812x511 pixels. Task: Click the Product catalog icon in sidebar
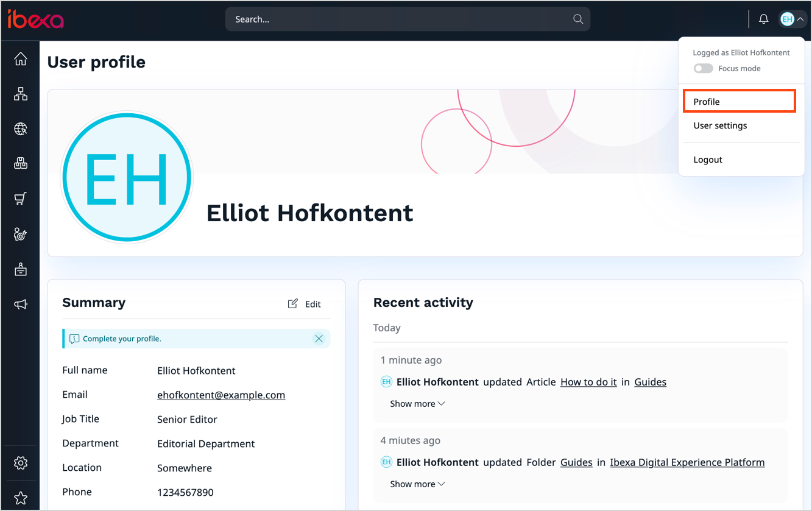(x=20, y=163)
